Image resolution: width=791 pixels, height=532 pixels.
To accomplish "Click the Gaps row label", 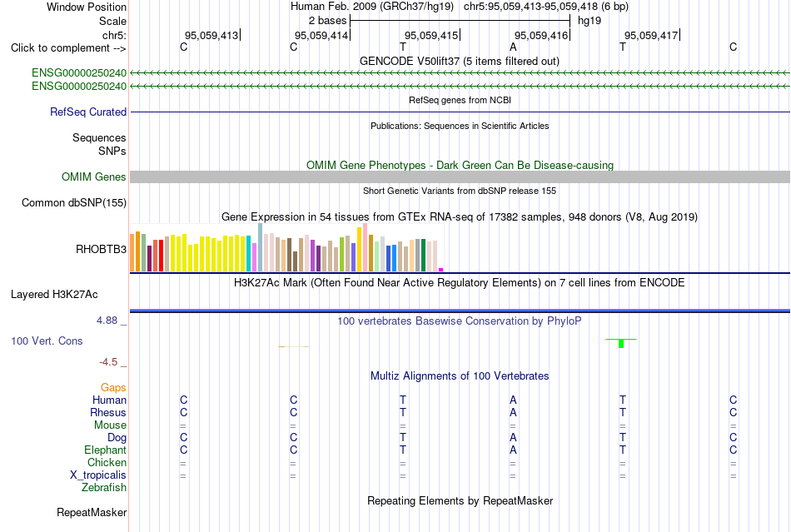I will (x=113, y=387).
